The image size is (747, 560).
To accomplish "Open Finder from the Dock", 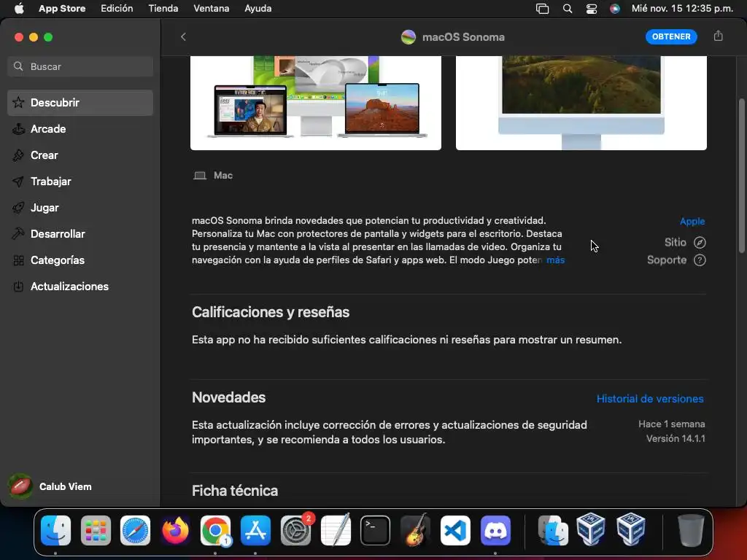I will 55,530.
